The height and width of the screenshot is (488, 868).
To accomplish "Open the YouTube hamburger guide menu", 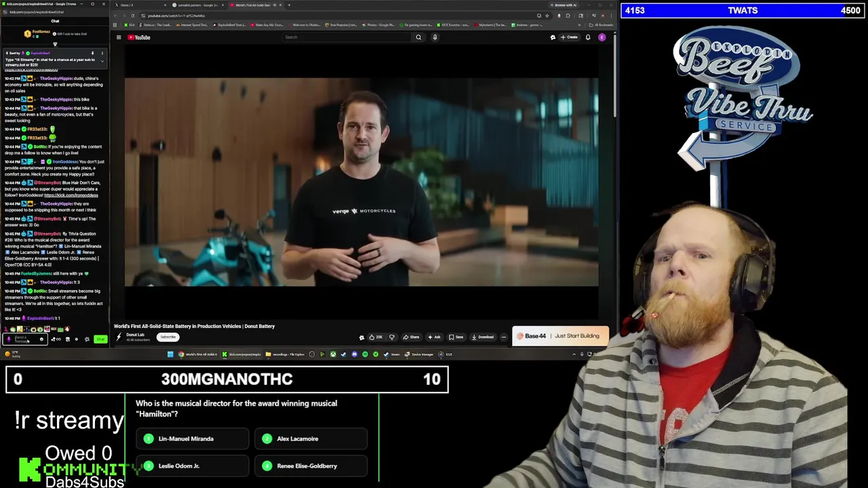I will pos(118,37).
